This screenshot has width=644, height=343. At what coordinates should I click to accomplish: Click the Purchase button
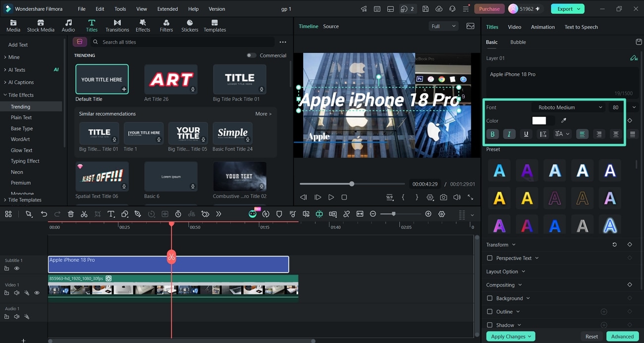(x=489, y=9)
